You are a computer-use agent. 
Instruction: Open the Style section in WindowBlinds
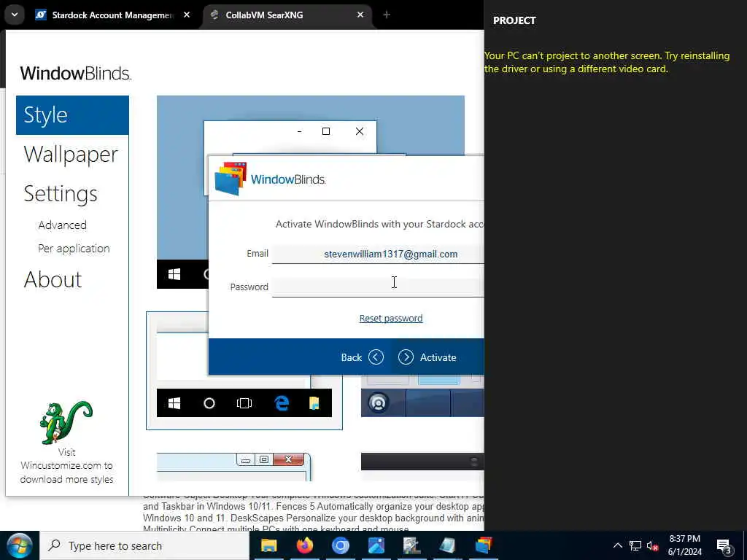(72, 115)
